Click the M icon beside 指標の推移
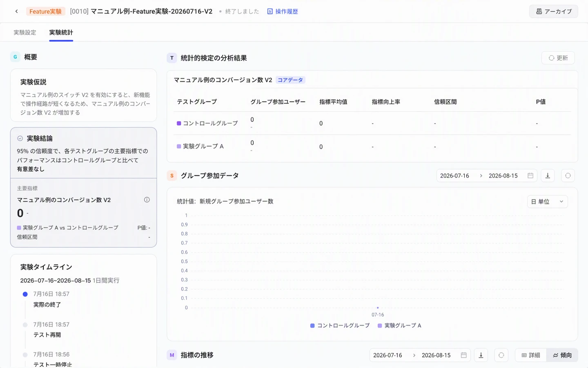The height and width of the screenshot is (368, 588). 172,355
